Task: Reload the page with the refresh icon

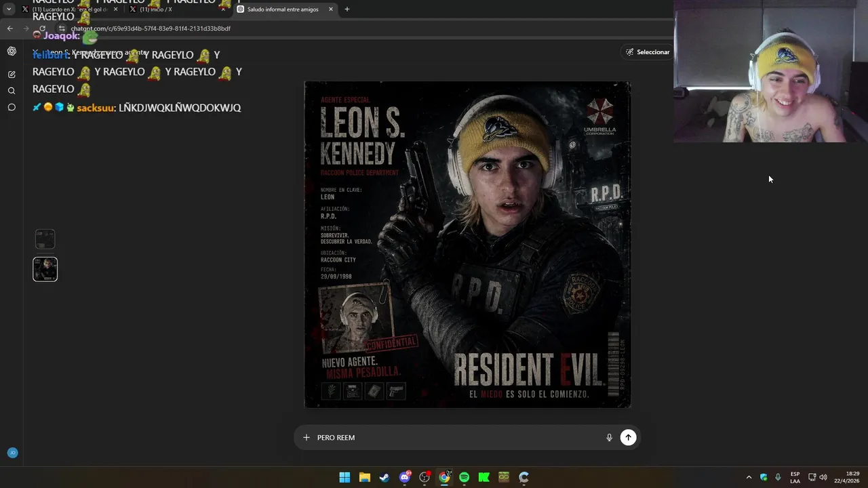Action: (42, 28)
